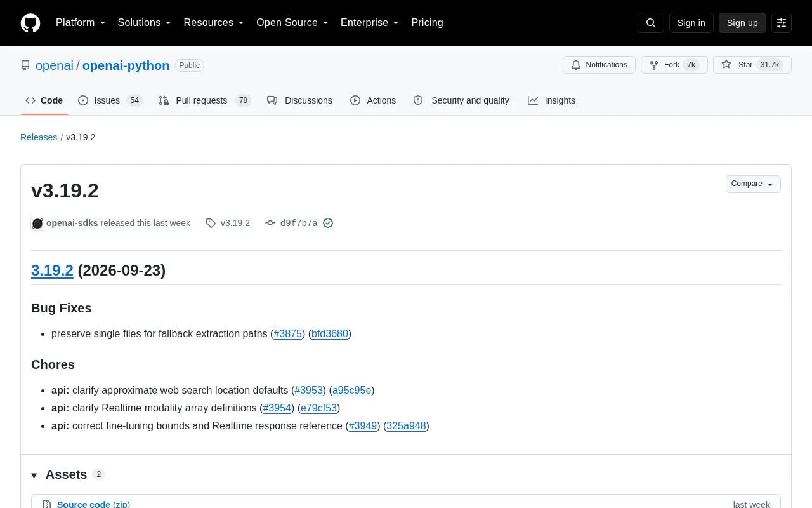Open the Enterprise menu
The image size is (812, 508).
[x=370, y=23]
